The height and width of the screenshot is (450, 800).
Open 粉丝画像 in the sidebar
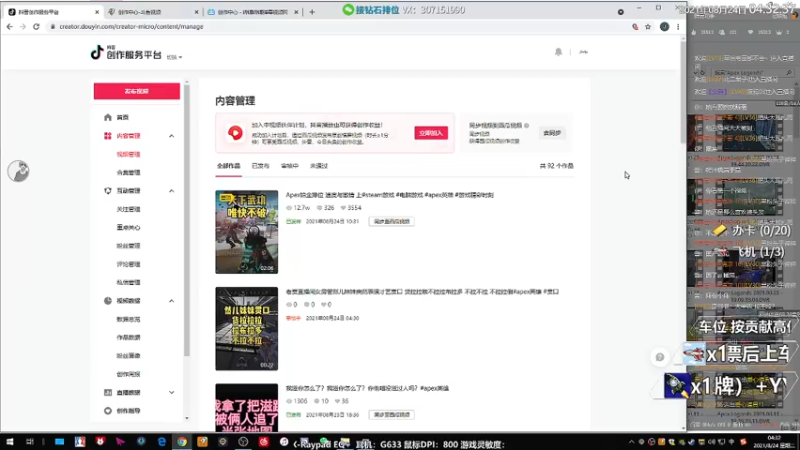(x=128, y=356)
